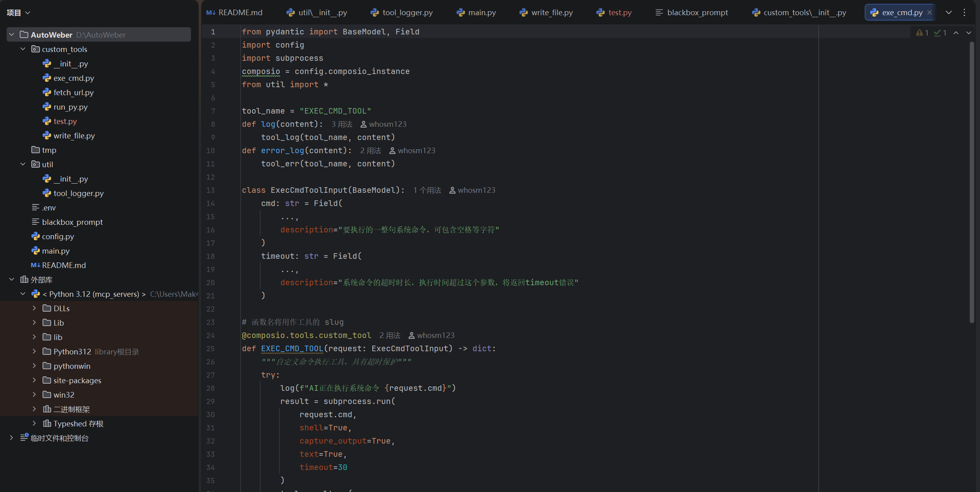
Task: Collapse the AutoWeber project root node
Action: [12, 34]
